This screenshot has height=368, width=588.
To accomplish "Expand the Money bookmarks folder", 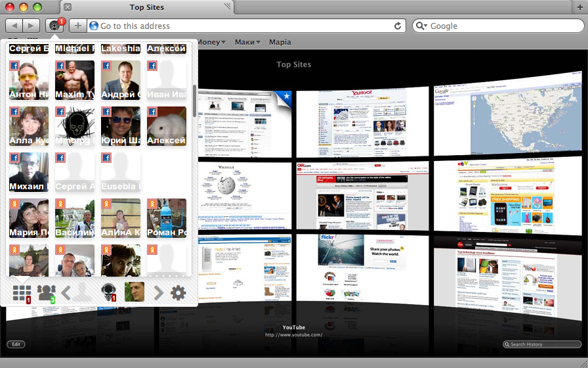I will pyautogui.click(x=211, y=42).
